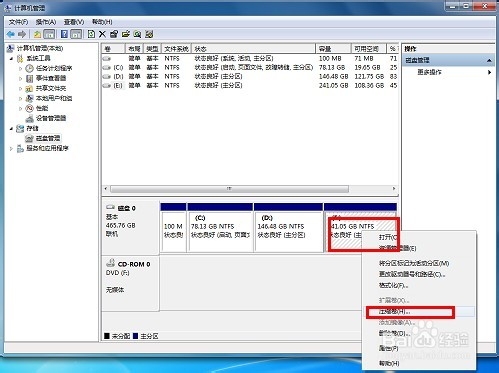Click the Up one level folder icon

point(37,34)
